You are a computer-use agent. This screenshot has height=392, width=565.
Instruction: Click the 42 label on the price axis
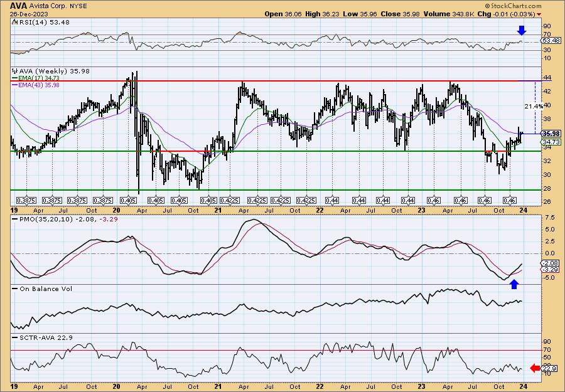coord(547,92)
